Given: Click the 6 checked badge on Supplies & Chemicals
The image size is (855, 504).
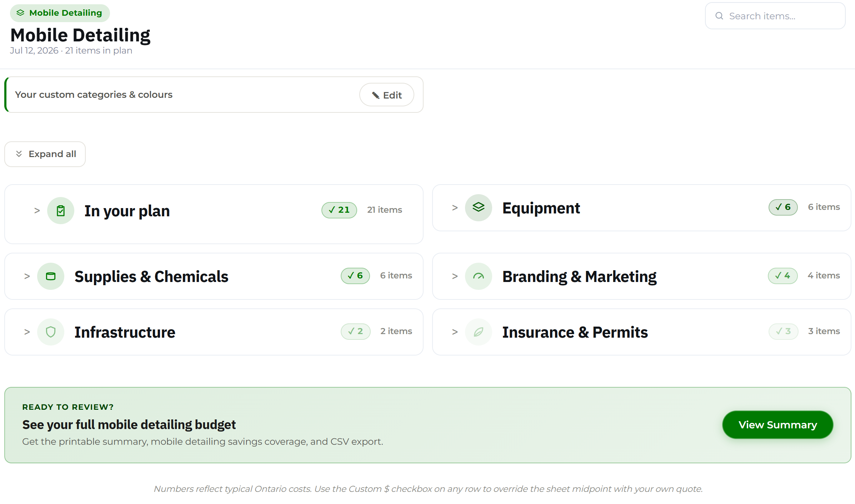Looking at the screenshot, I should point(355,276).
